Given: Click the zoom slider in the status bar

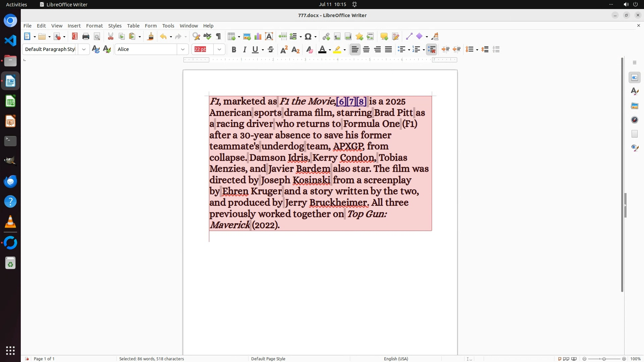Looking at the screenshot, I should coord(604,359).
